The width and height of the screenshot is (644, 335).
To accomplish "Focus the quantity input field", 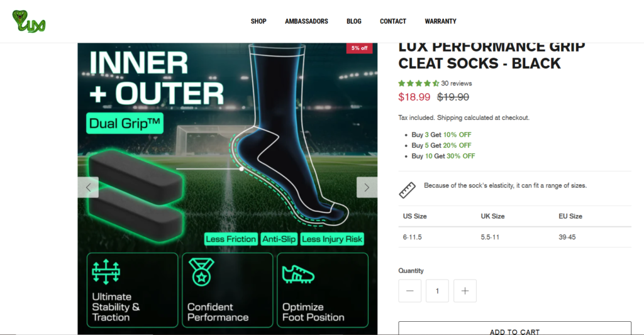I will pos(437,290).
